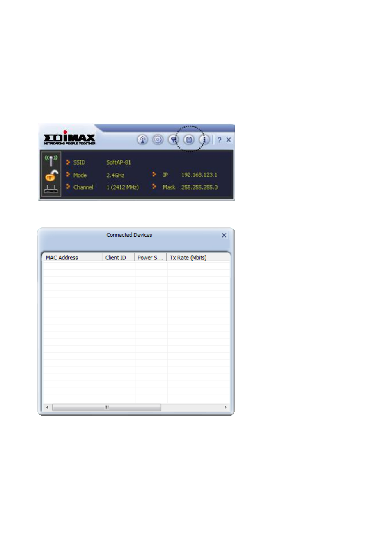Close the Connected Devices dialog
The image size is (392, 554).
pyautogui.click(x=224, y=235)
